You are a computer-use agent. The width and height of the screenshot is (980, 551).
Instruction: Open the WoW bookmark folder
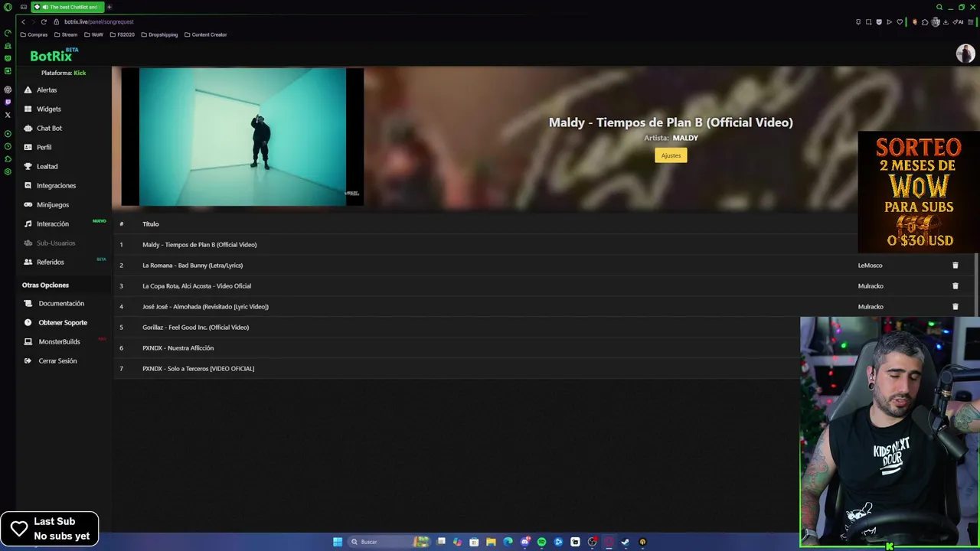tap(93, 34)
